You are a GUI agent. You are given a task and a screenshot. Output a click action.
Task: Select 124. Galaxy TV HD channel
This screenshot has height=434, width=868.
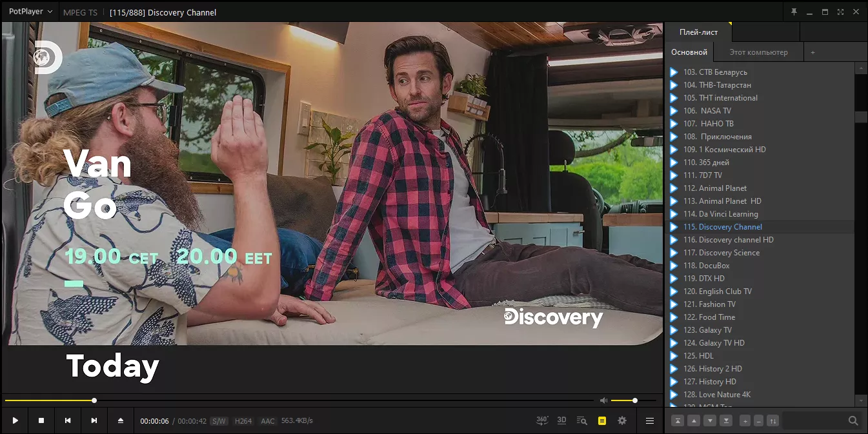pyautogui.click(x=760, y=343)
